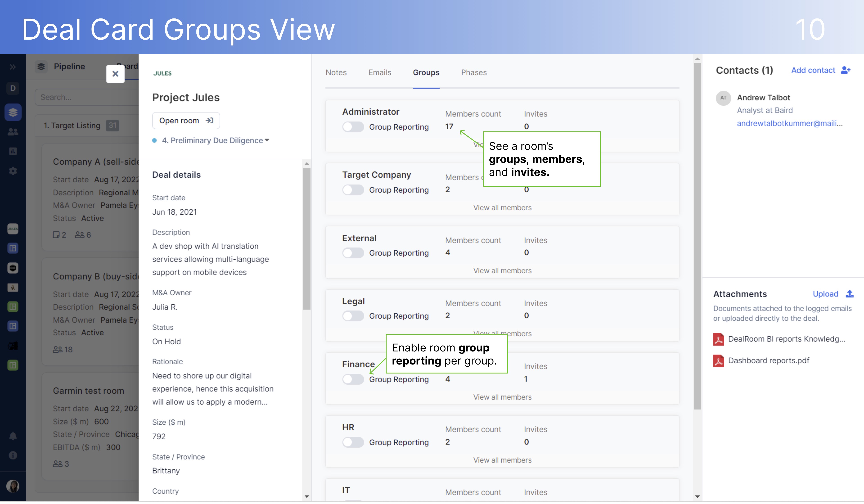
Task: Click the Open room arrow icon
Action: [210, 120]
